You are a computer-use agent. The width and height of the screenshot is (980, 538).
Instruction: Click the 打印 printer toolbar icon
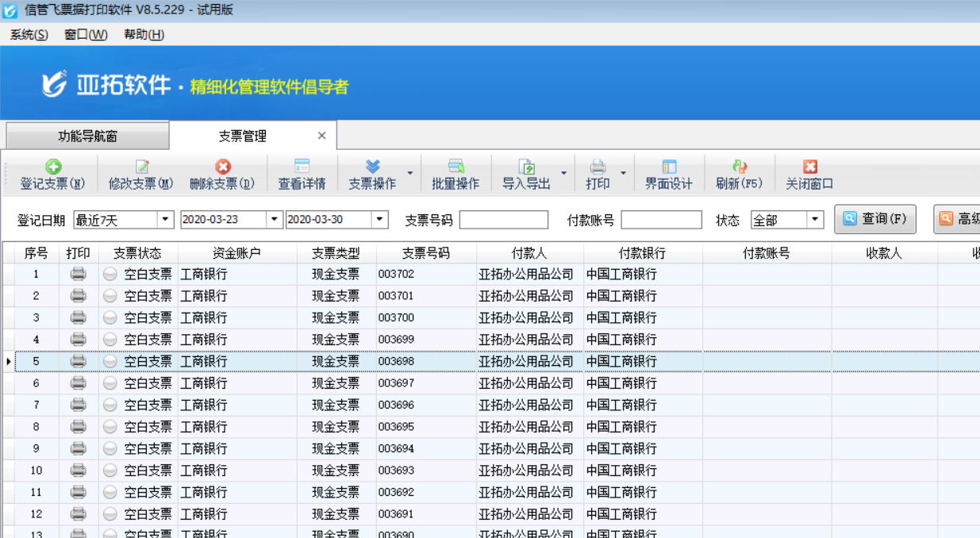[x=598, y=167]
